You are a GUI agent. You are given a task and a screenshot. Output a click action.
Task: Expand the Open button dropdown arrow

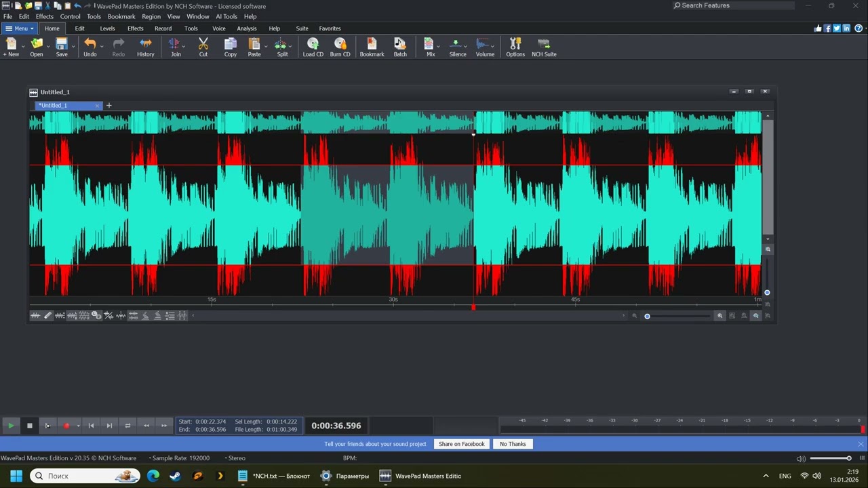pyautogui.click(x=48, y=46)
